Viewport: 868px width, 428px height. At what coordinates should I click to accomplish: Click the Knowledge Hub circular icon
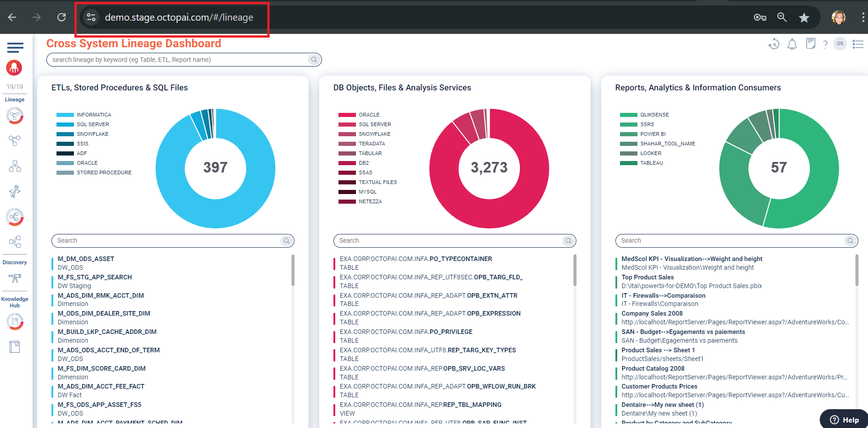(x=15, y=321)
